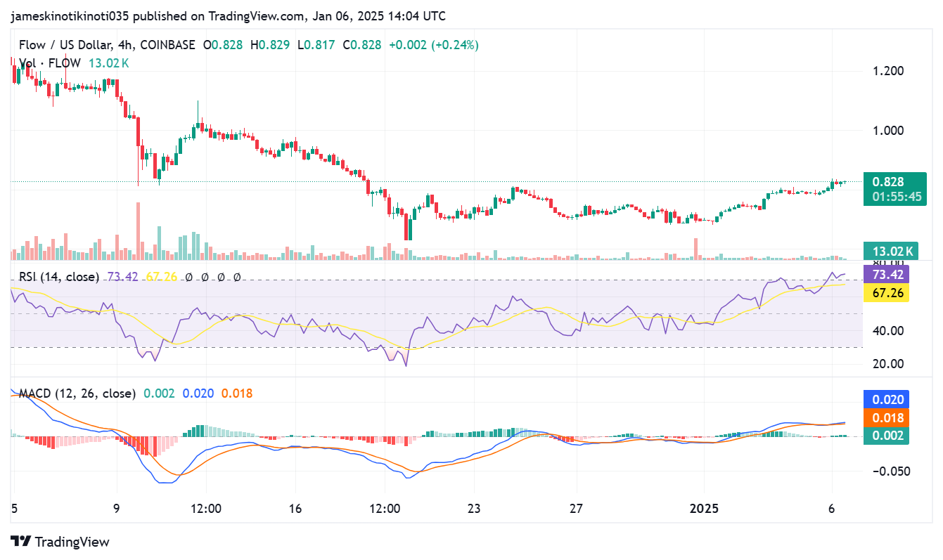Click the 9 date label on time axis
The height and width of the screenshot is (560, 943).
click(x=117, y=508)
